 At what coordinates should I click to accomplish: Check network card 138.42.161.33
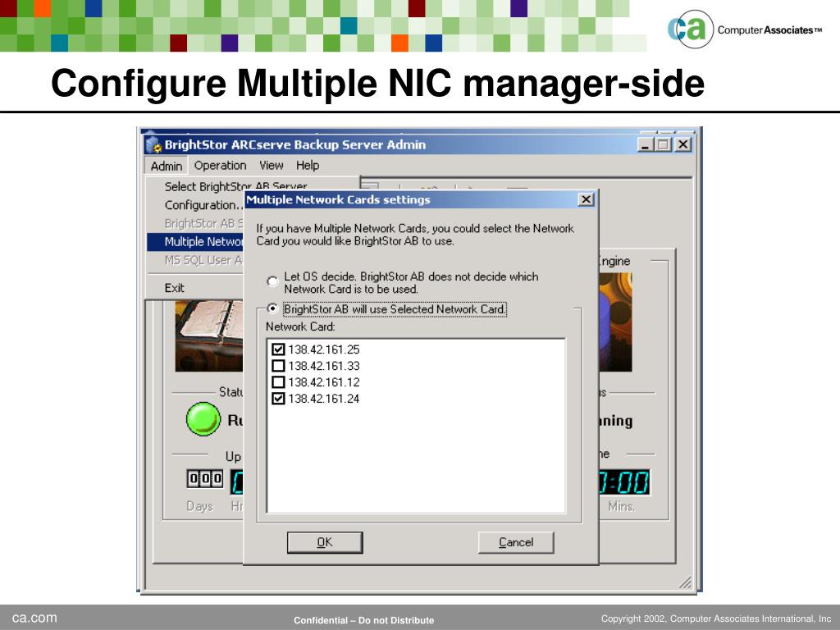pos(278,366)
